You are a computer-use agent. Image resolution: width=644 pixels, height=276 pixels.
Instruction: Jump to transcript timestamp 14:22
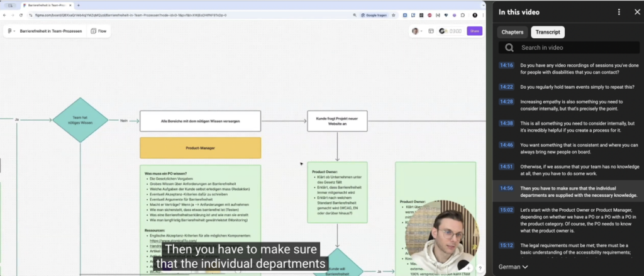click(506, 87)
